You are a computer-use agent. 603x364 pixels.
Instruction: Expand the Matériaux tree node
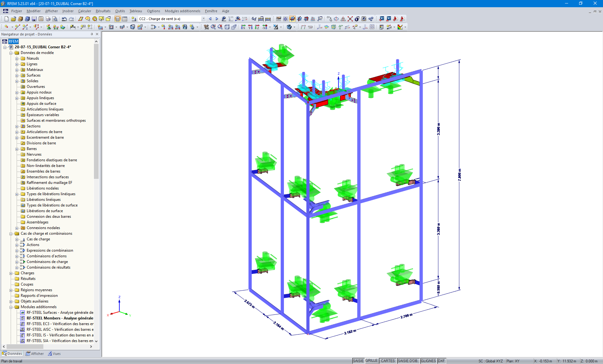(17, 70)
